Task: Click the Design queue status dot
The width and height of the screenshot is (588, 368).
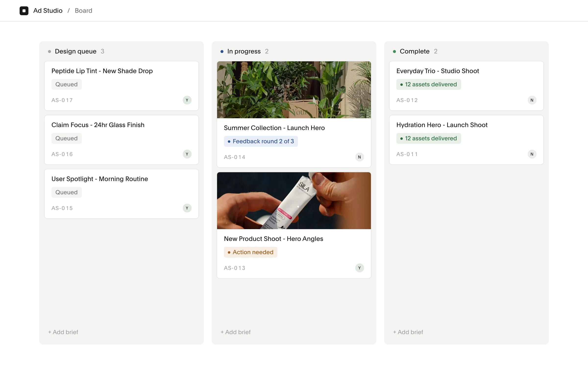Action: (x=49, y=52)
